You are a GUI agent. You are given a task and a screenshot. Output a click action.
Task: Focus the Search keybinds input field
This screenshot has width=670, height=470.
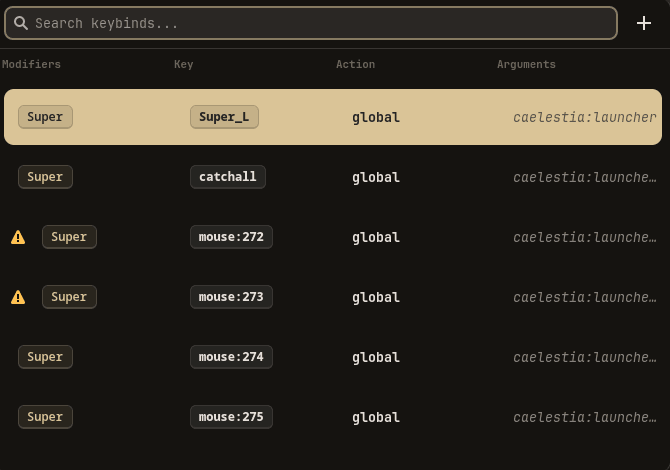320,23
